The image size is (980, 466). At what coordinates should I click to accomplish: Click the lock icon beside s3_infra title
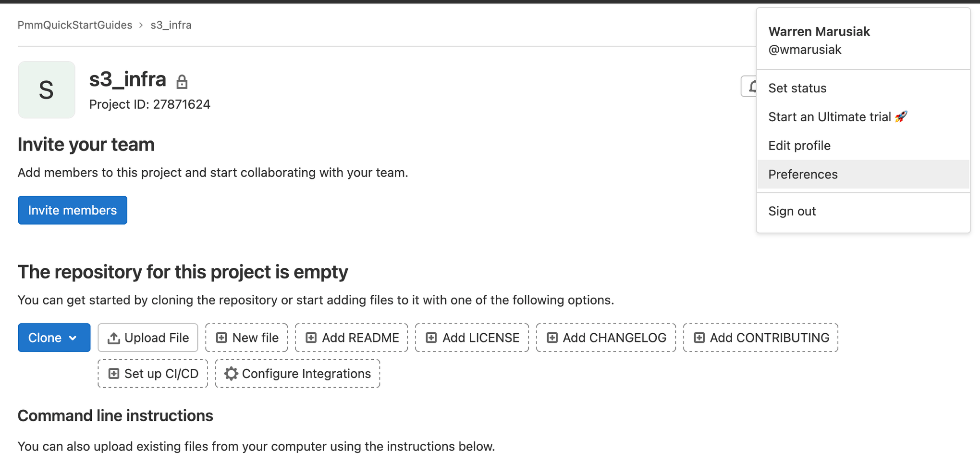click(x=183, y=81)
